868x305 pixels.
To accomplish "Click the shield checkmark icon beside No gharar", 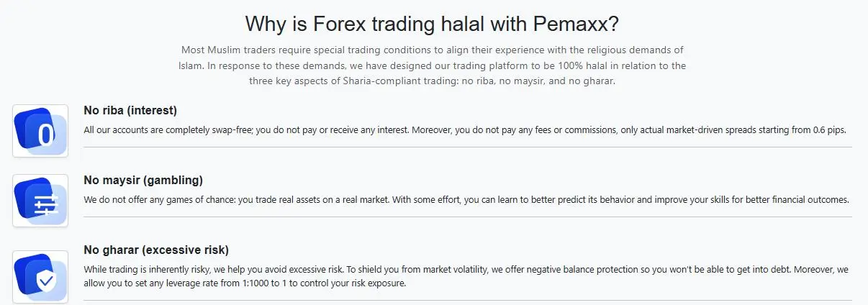I will 40,277.
